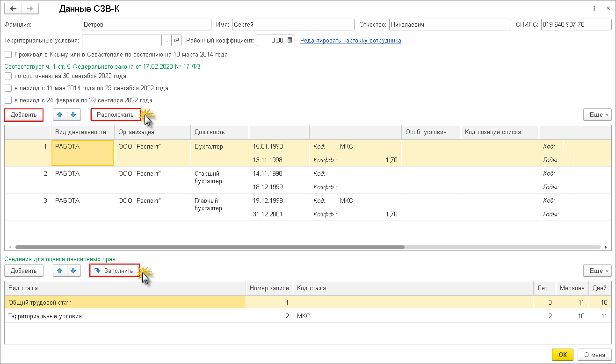Open the Редактировать карточку сотрудника link

coord(350,41)
